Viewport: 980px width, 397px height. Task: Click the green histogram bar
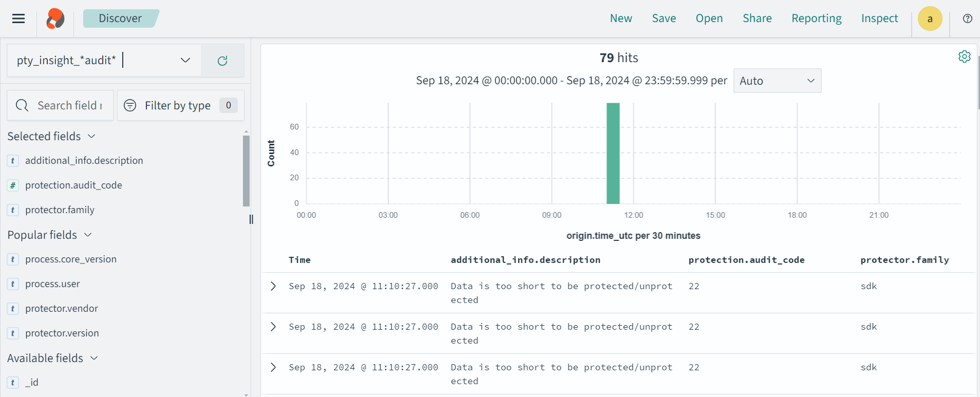pyautogui.click(x=613, y=153)
